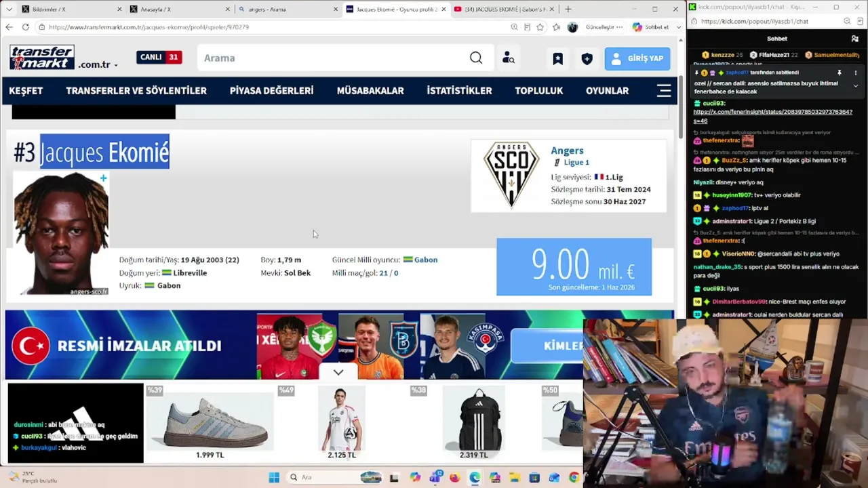Open TRANSFERLER VE SÖYLENTİLER menu

click(136, 91)
